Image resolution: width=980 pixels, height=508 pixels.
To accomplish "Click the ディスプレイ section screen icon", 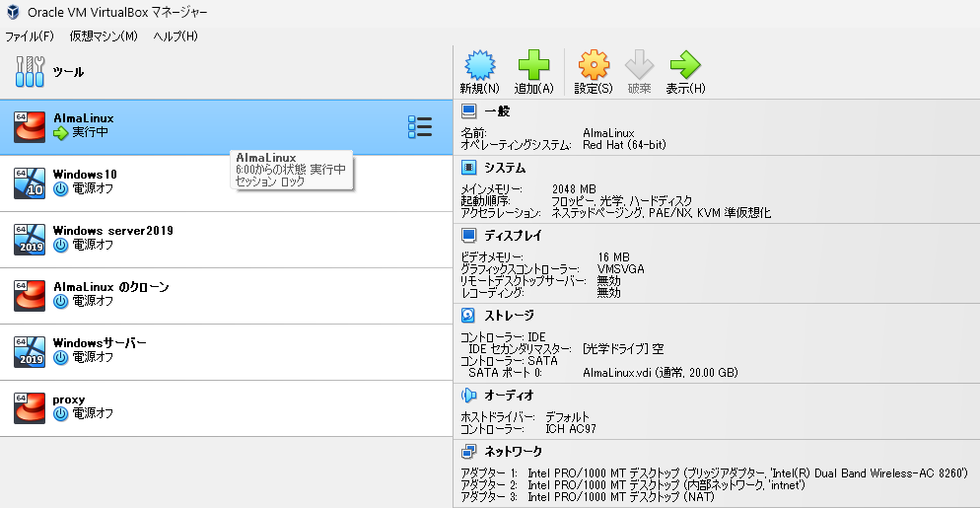I will (468, 235).
